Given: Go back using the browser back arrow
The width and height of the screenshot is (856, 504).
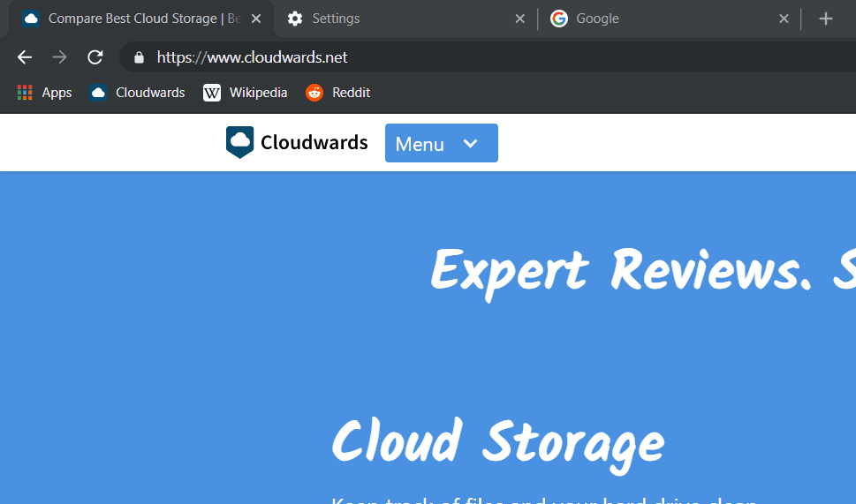Looking at the screenshot, I should coord(25,57).
